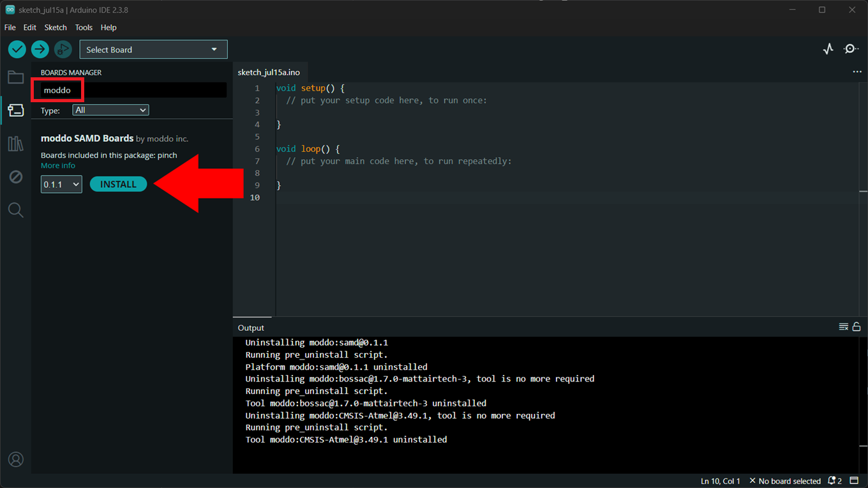
Task: Click the account profile icon
Action: [x=16, y=459]
